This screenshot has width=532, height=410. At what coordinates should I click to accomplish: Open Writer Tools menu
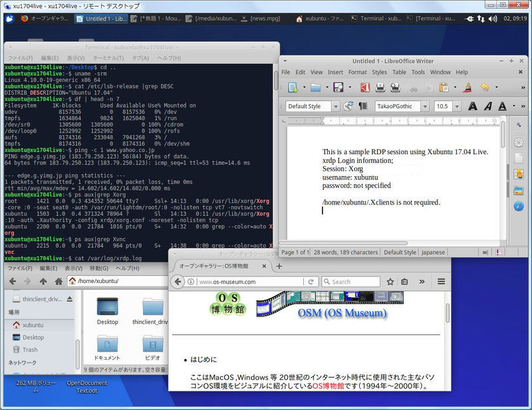418,72
